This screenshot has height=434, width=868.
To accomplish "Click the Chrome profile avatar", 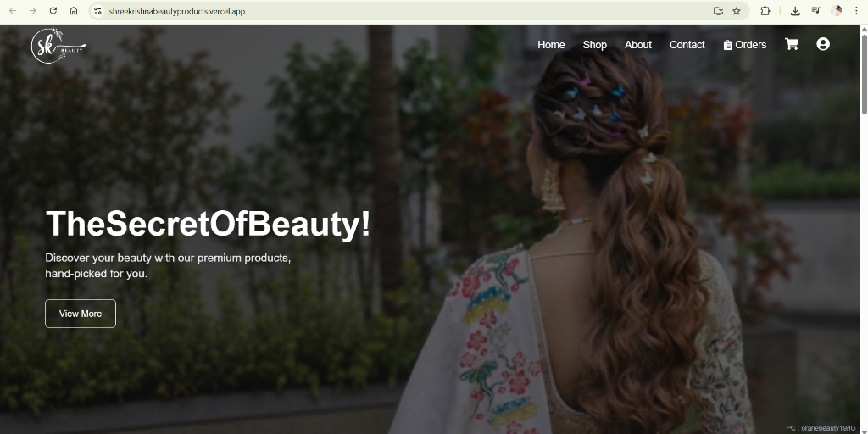I will 837,11.
